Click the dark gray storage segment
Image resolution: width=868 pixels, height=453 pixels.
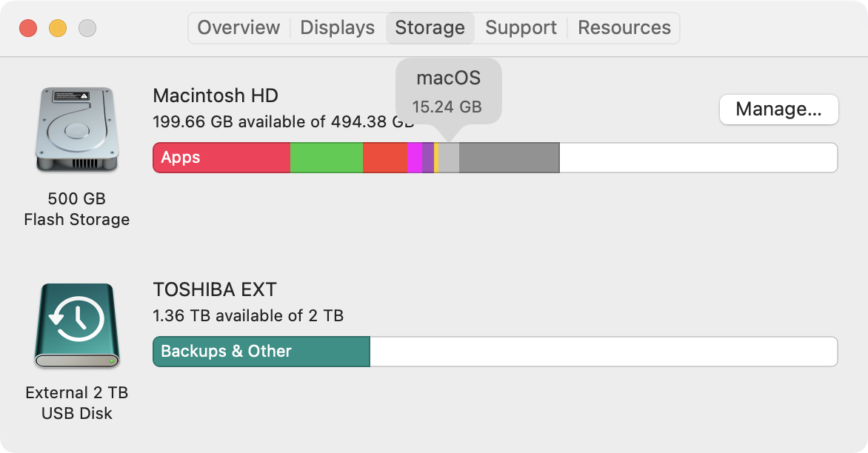click(x=510, y=158)
